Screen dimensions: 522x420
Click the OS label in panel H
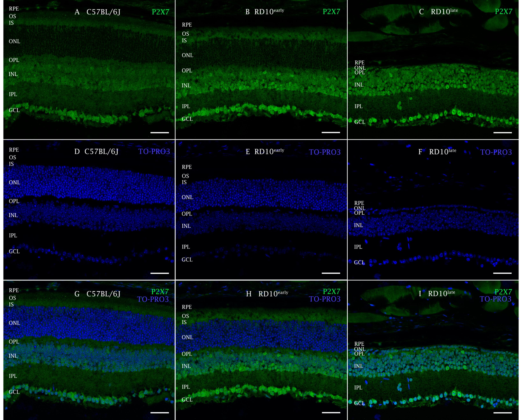click(185, 316)
